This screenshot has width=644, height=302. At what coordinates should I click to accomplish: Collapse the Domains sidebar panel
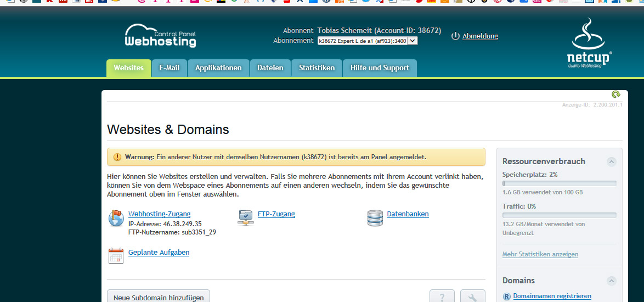click(611, 281)
